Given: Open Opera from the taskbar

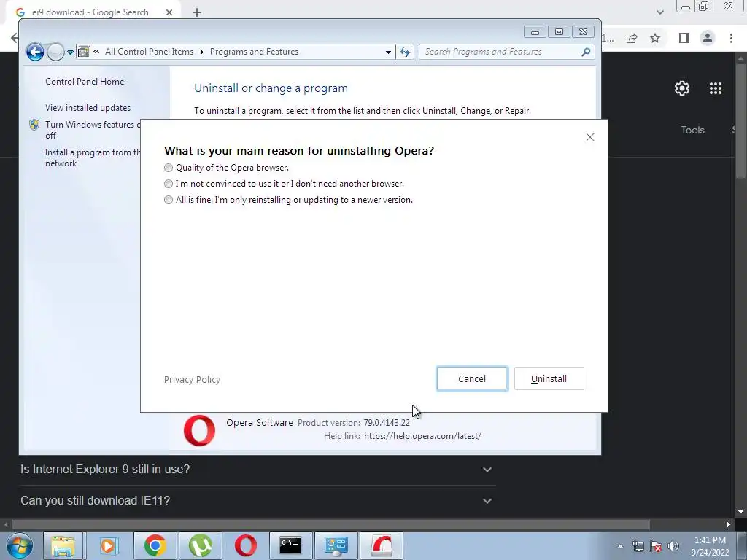Looking at the screenshot, I should click(246, 545).
